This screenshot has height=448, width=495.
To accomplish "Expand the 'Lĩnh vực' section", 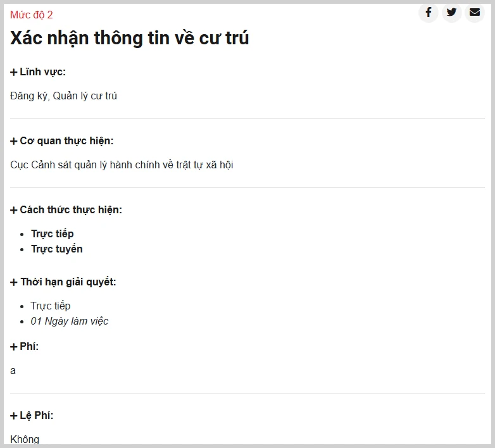I will point(38,72).
